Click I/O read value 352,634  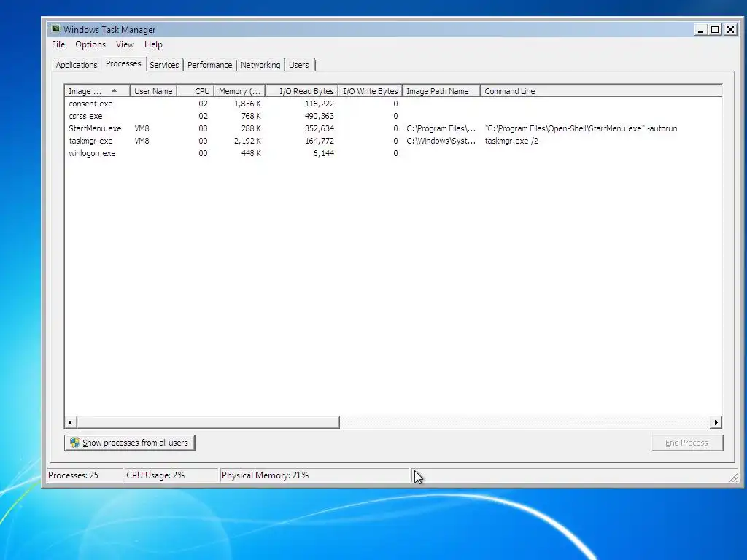point(320,128)
